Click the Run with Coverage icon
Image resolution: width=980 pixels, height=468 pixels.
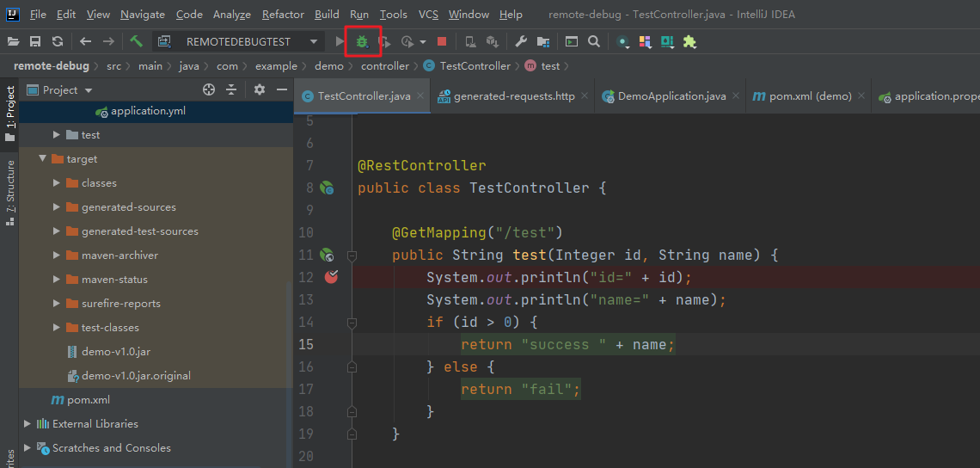point(385,42)
